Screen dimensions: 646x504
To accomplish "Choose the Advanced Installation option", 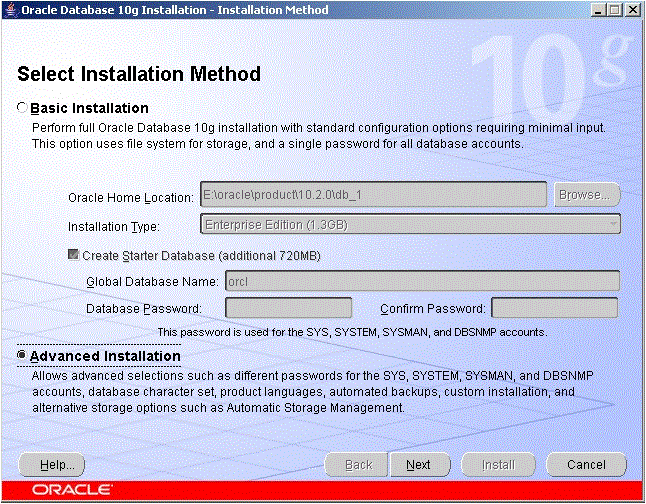I will click(x=23, y=356).
